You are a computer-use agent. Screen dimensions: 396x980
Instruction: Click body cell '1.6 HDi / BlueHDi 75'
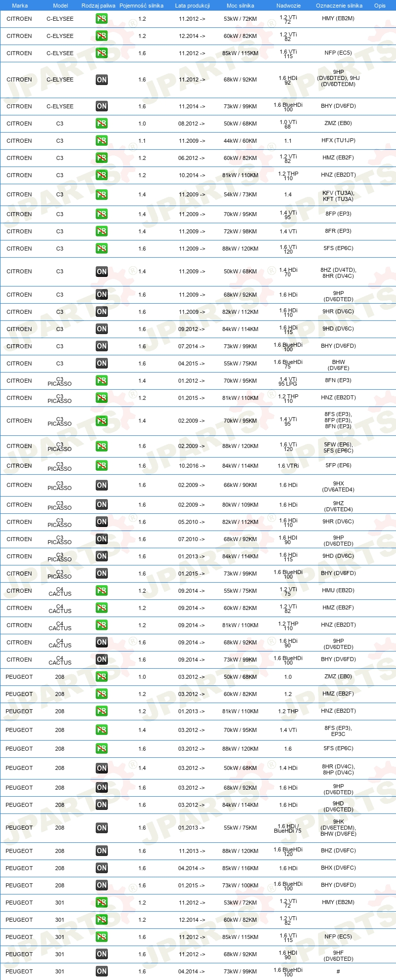pos(288,828)
